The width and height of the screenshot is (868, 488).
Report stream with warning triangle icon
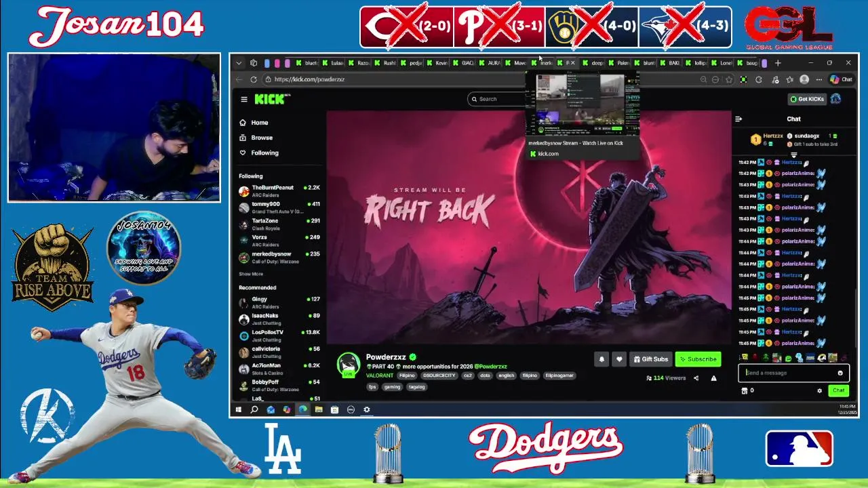[x=713, y=378]
